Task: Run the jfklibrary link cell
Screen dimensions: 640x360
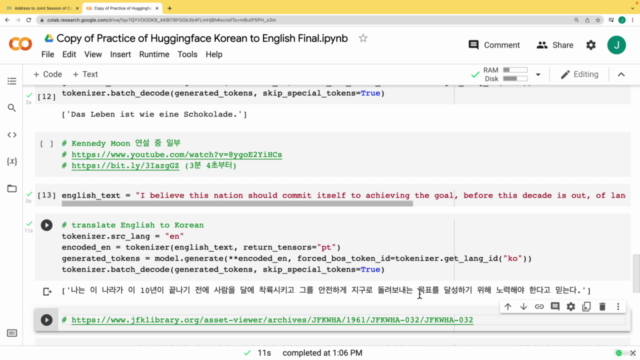Action: 47,320
